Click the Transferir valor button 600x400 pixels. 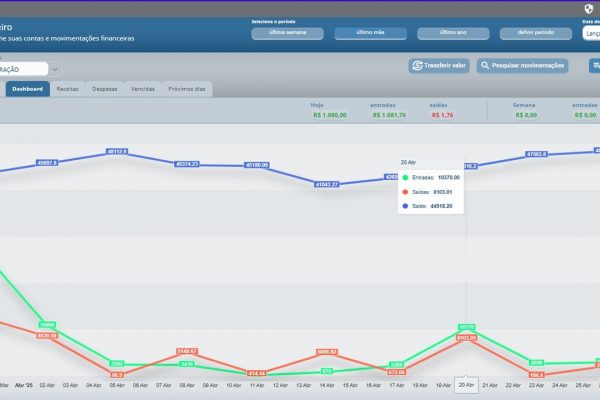[x=439, y=65]
